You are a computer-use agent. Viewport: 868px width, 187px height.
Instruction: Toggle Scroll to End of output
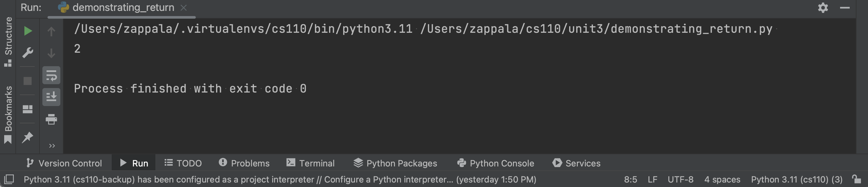pyautogui.click(x=51, y=97)
